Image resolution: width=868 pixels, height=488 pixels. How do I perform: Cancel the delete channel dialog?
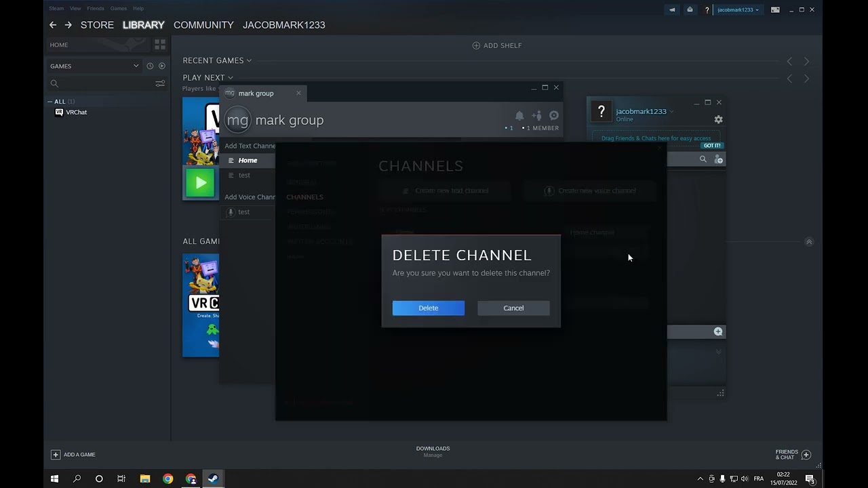(513, 308)
